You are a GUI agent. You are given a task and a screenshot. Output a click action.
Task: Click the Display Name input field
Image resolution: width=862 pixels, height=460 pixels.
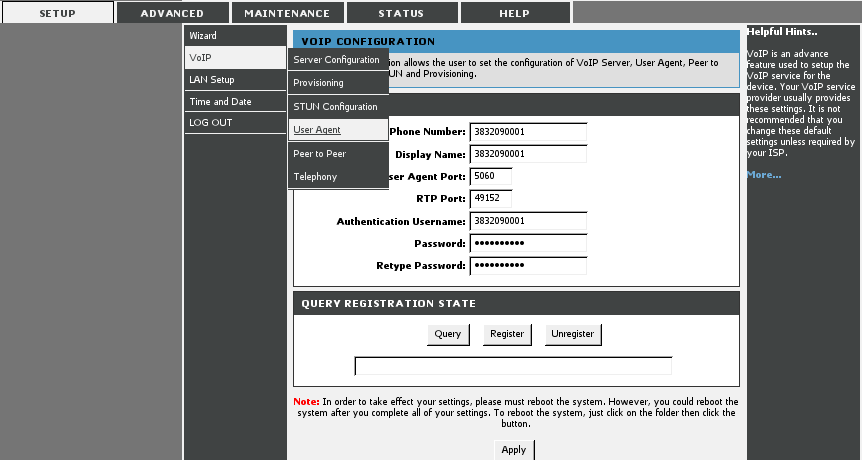click(x=527, y=154)
